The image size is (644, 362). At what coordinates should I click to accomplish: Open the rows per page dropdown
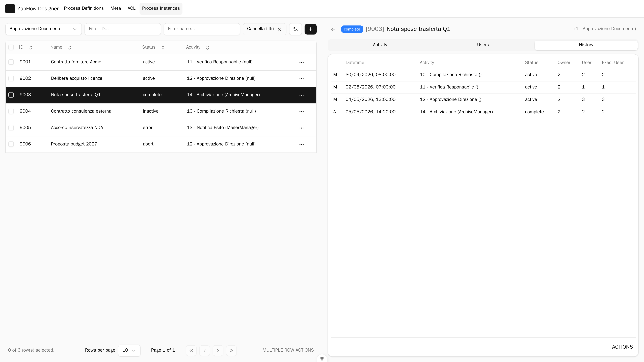(x=129, y=350)
